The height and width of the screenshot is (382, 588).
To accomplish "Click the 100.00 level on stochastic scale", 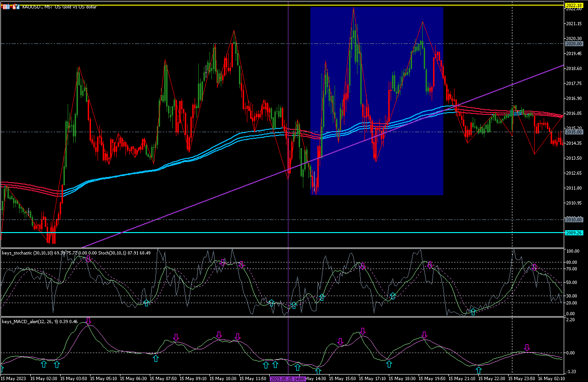I will click(572, 251).
